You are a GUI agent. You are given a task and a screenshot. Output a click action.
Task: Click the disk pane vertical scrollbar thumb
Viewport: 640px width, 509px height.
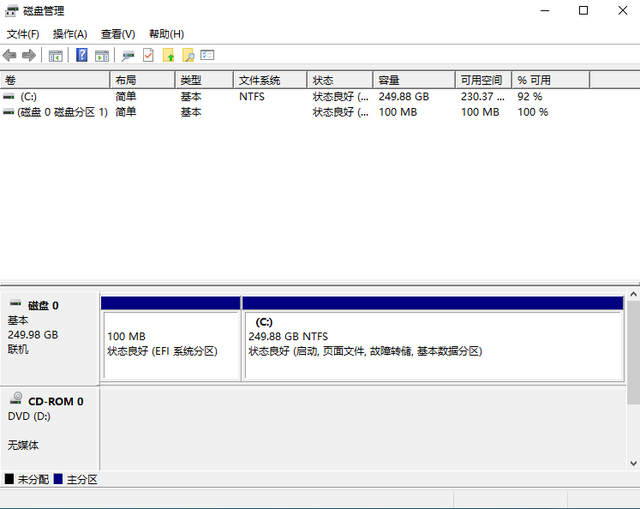tap(633, 352)
